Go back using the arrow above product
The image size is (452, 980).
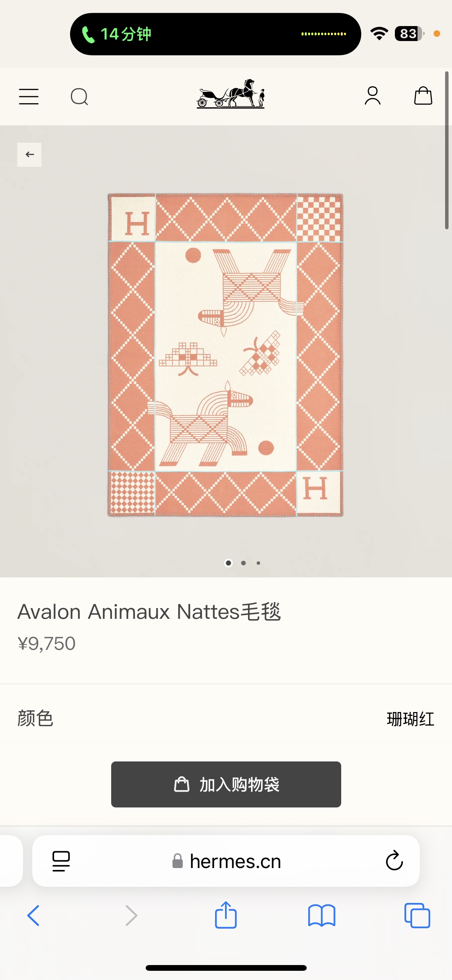[x=29, y=155]
